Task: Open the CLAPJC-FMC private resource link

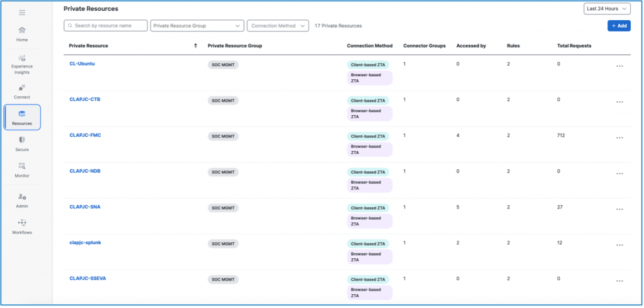Action: point(85,135)
